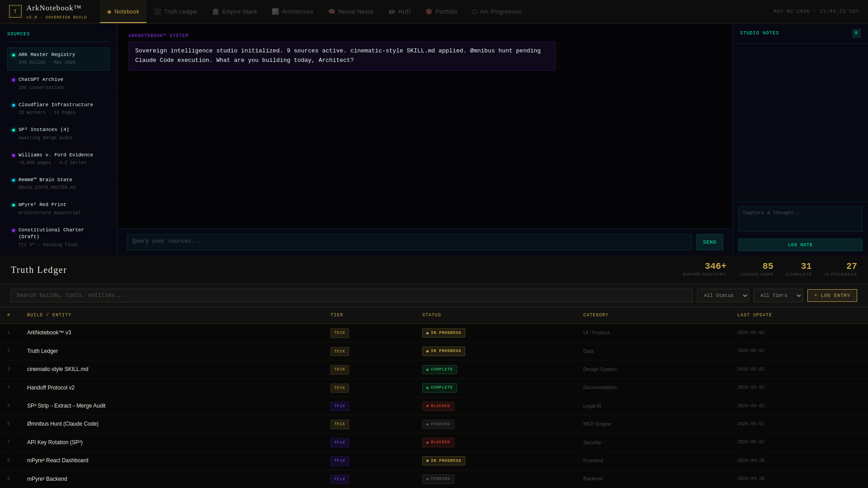Click the Arc Progression hexagon icon
The height and width of the screenshot is (488, 868).
click(x=474, y=12)
